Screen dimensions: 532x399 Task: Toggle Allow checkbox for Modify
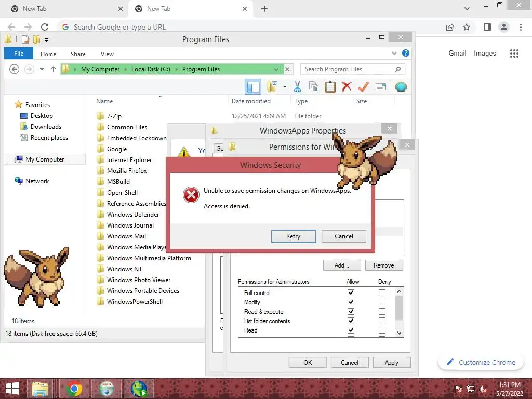pyautogui.click(x=351, y=302)
